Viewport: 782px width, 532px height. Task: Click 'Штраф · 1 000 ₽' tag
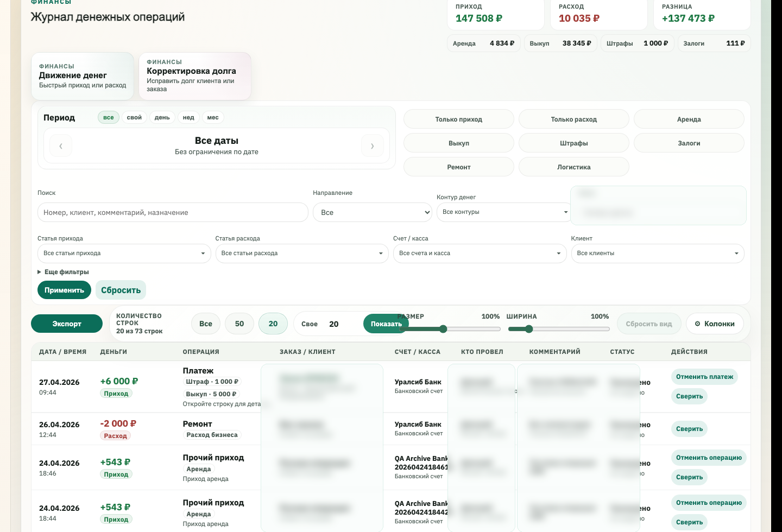(212, 382)
